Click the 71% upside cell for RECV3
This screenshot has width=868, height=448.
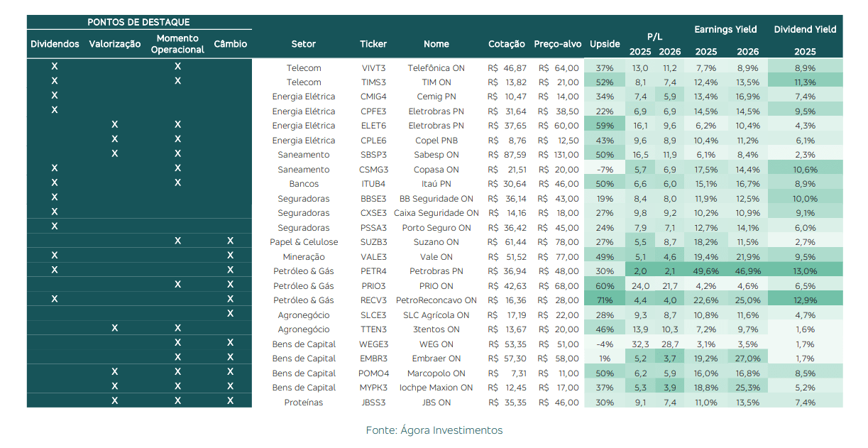point(605,300)
